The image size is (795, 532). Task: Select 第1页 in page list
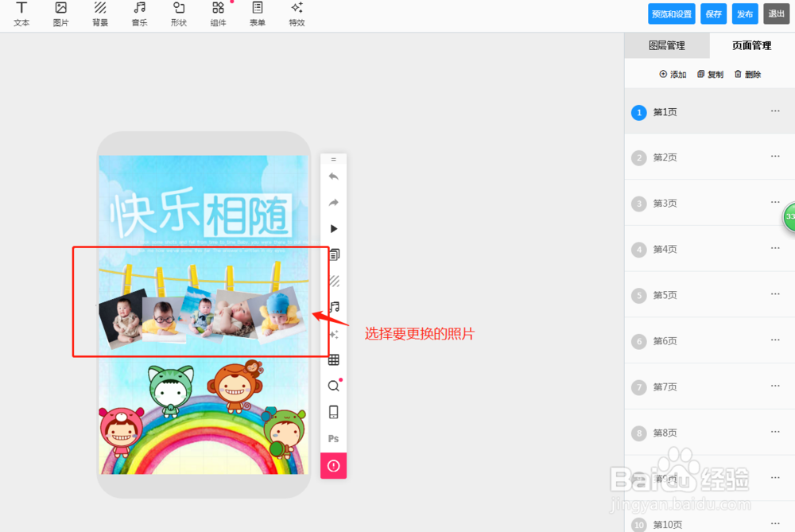[710, 111]
